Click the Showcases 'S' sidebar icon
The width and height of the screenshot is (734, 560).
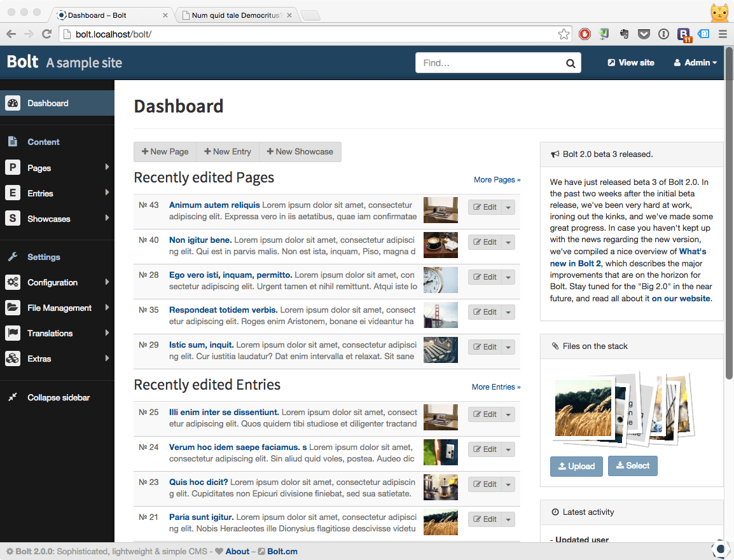point(13,218)
